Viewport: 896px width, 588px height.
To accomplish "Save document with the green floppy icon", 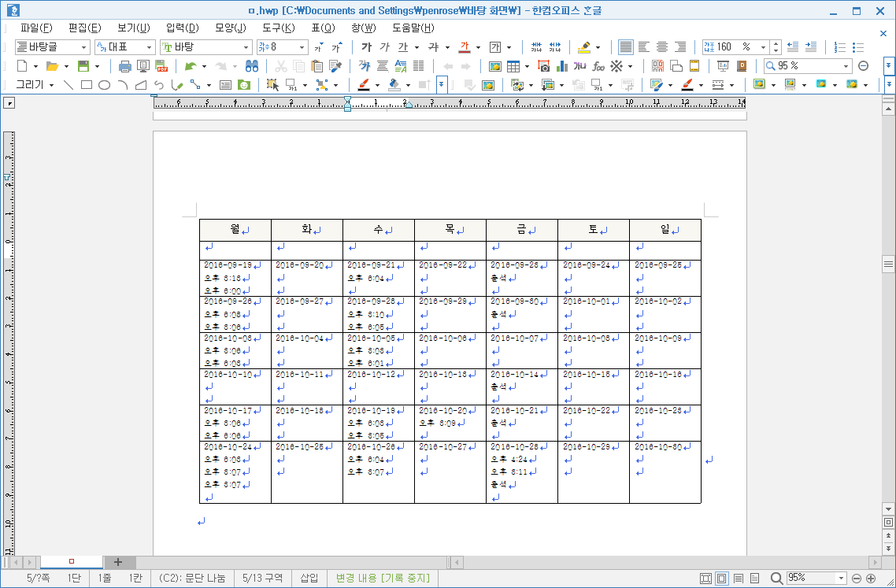I will click(x=83, y=66).
